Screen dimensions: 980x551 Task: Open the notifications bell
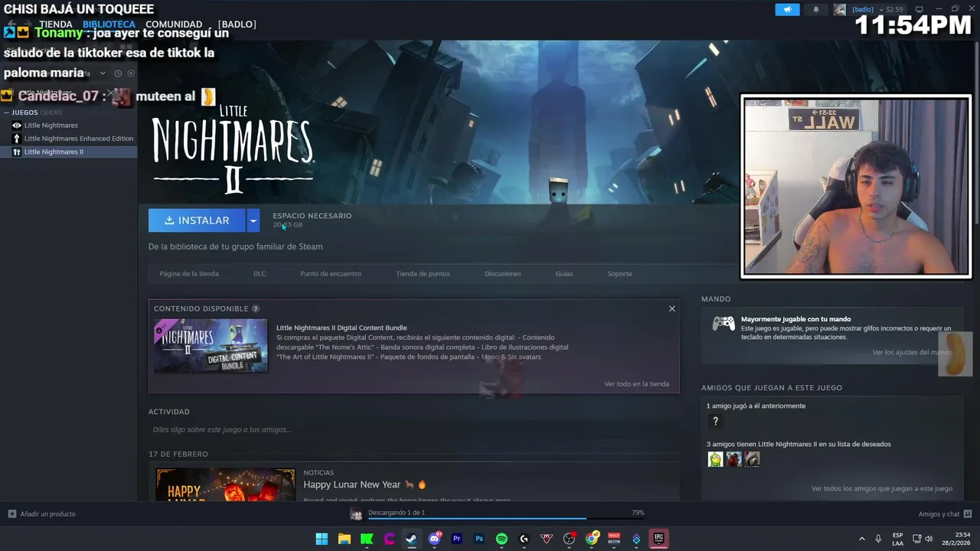pos(815,9)
